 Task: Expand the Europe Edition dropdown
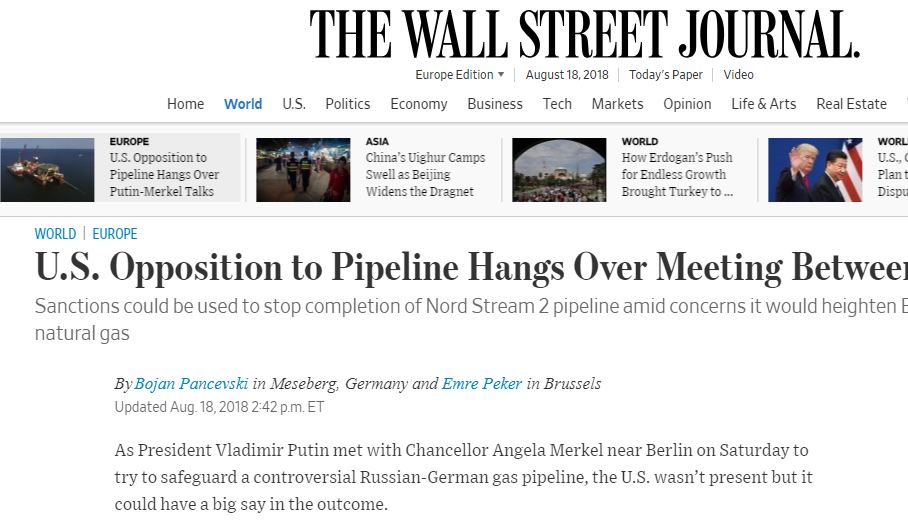[x=459, y=75]
